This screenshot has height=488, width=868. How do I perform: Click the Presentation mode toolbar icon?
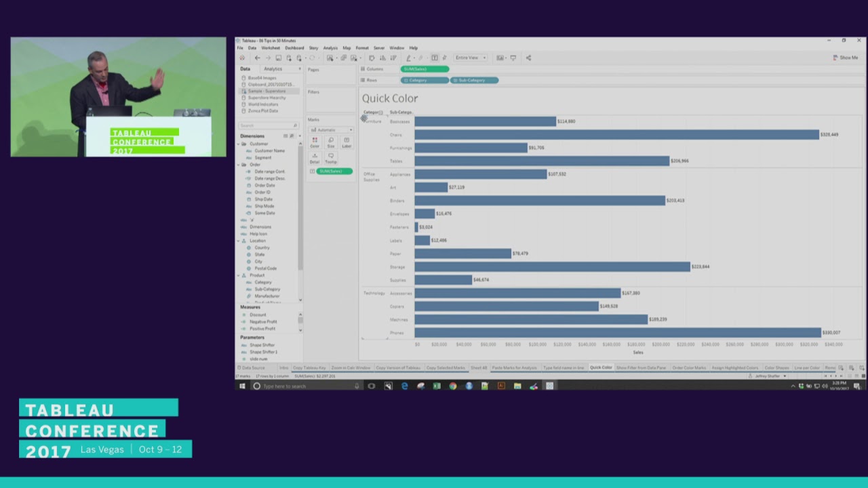513,58
